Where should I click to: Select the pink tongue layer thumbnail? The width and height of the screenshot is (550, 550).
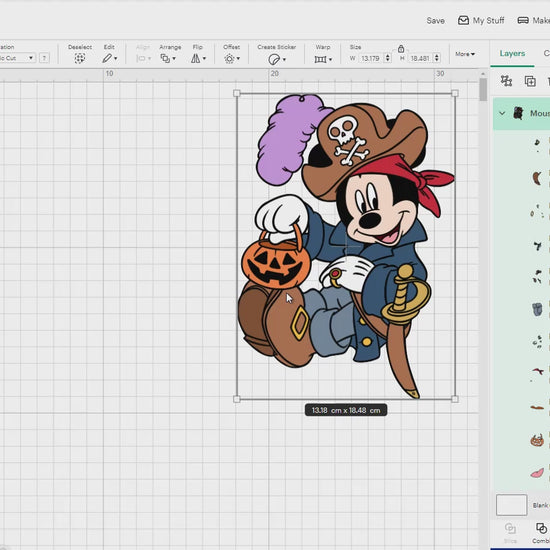coord(537,473)
